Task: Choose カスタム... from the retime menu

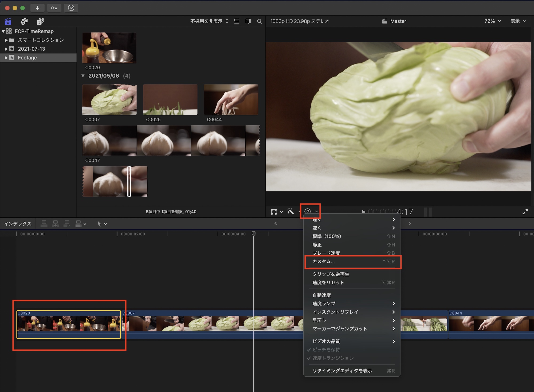Action: pyautogui.click(x=323, y=262)
